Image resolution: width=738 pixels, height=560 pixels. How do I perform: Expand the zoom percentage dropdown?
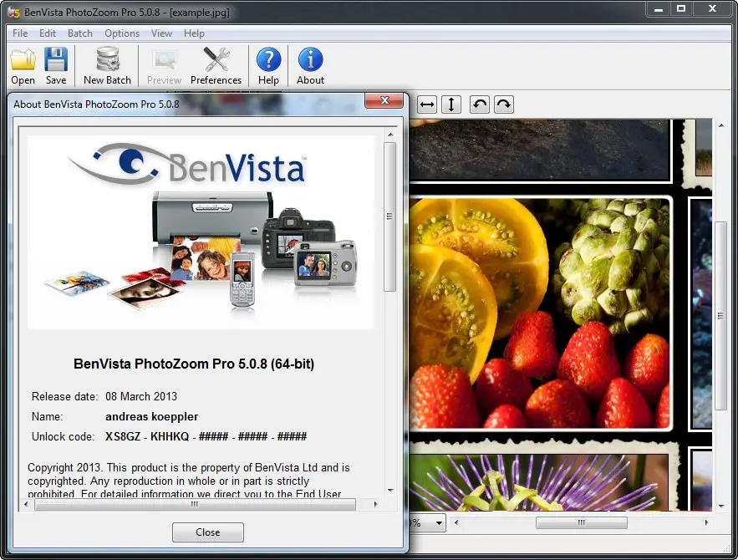pos(439,523)
